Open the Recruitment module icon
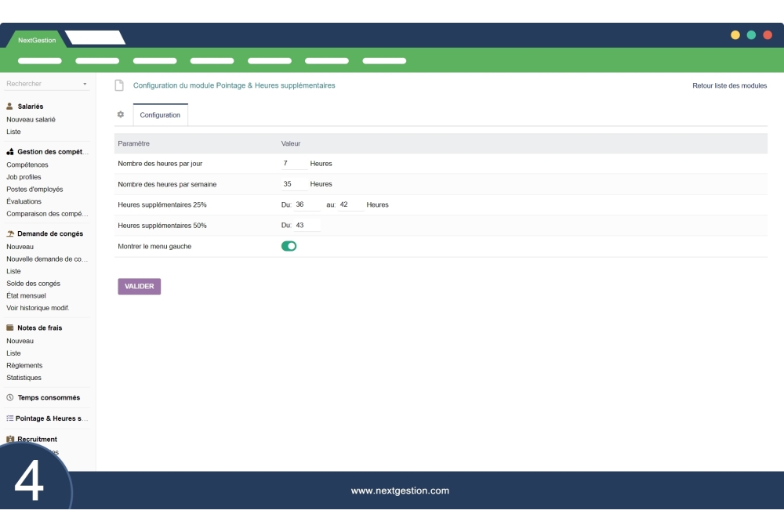 (x=9, y=439)
